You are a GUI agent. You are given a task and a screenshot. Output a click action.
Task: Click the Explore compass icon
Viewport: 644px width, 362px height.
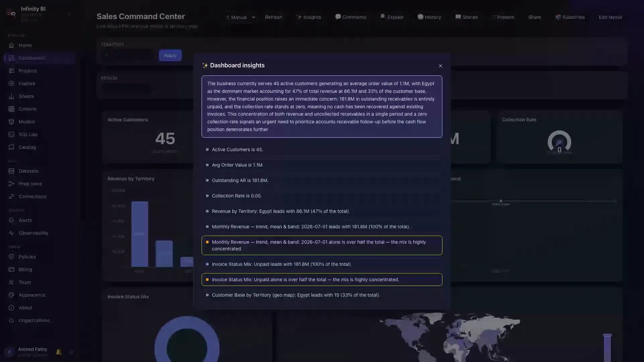[11, 83]
